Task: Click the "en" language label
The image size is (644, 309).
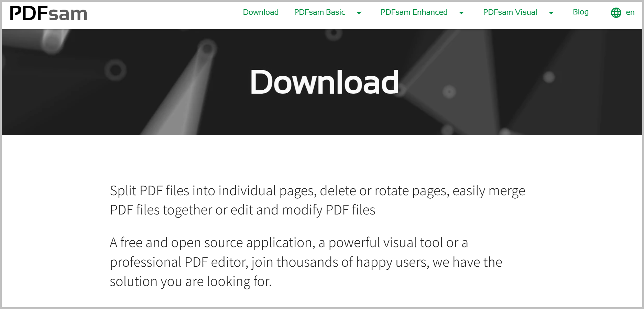Action: (630, 13)
